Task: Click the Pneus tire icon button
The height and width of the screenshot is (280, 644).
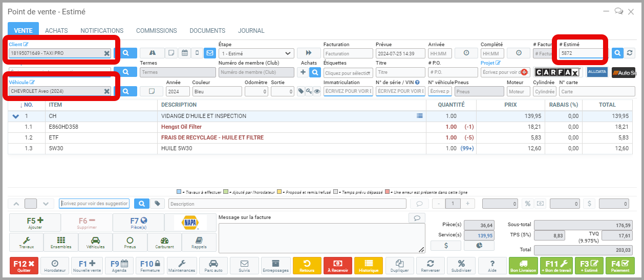Action: pos(130,242)
